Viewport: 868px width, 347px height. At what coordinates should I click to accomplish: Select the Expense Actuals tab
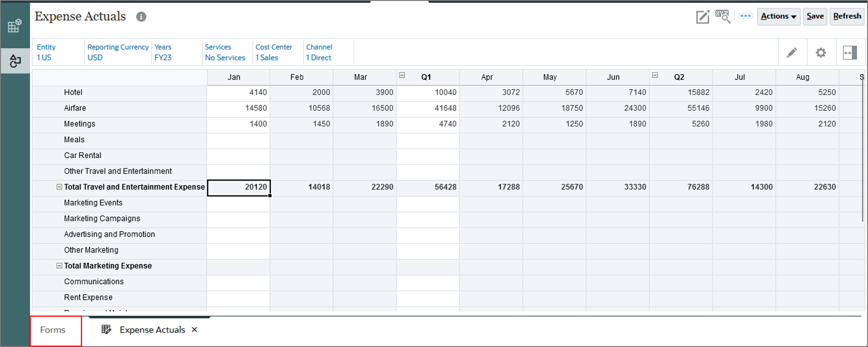tap(152, 330)
